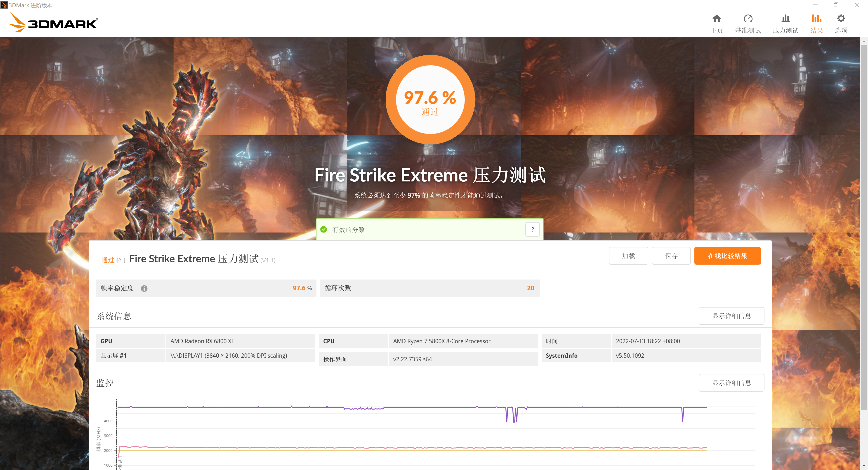868x470 pixels.
Task: Minimize the 3DMark window
Action: click(x=815, y=5)
